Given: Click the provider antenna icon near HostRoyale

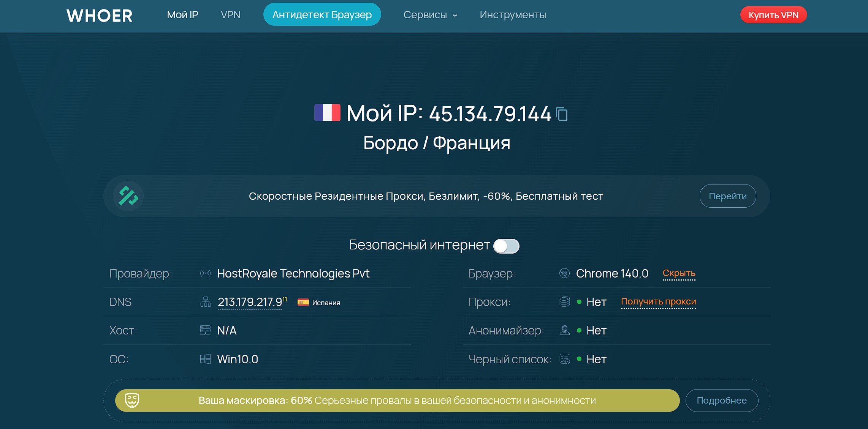Looking at the screenshot, I should coord(206,273).
